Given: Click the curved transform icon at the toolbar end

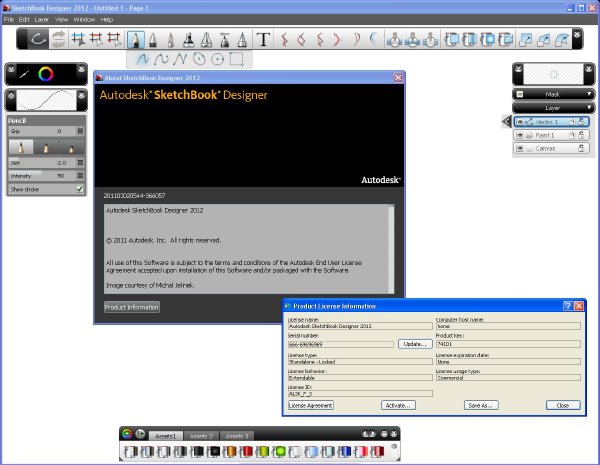Looking at the screenshot, I should [562, 39].
